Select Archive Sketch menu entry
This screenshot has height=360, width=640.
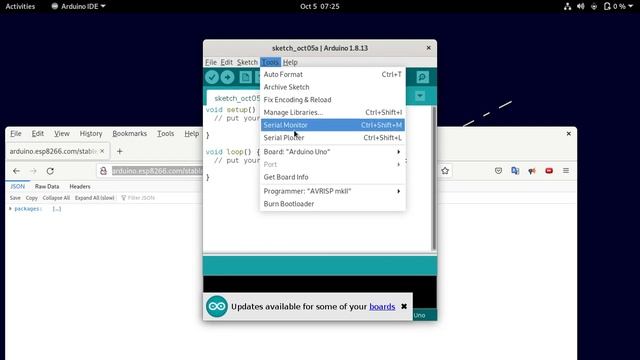[x=333, y=87]
